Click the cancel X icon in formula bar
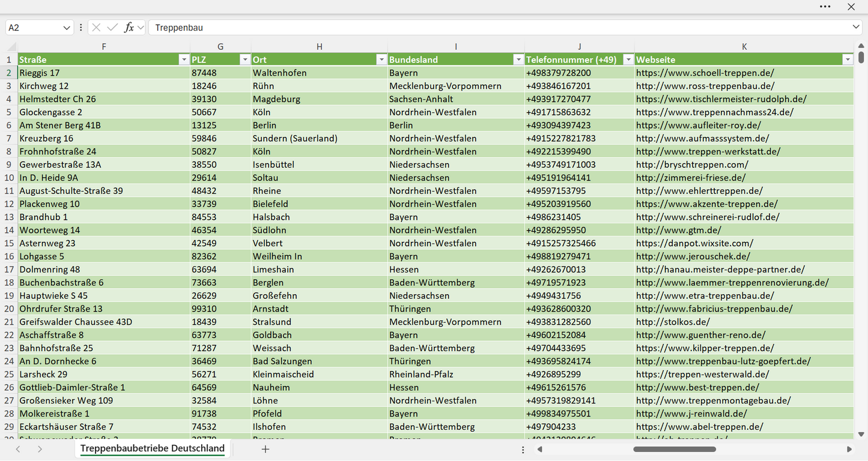The image size is (868, 461). [x=96, y=28]
